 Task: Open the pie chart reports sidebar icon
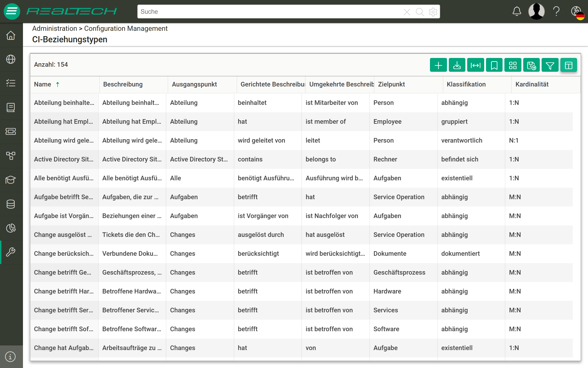pyautogui.click(x=11, y=228)
